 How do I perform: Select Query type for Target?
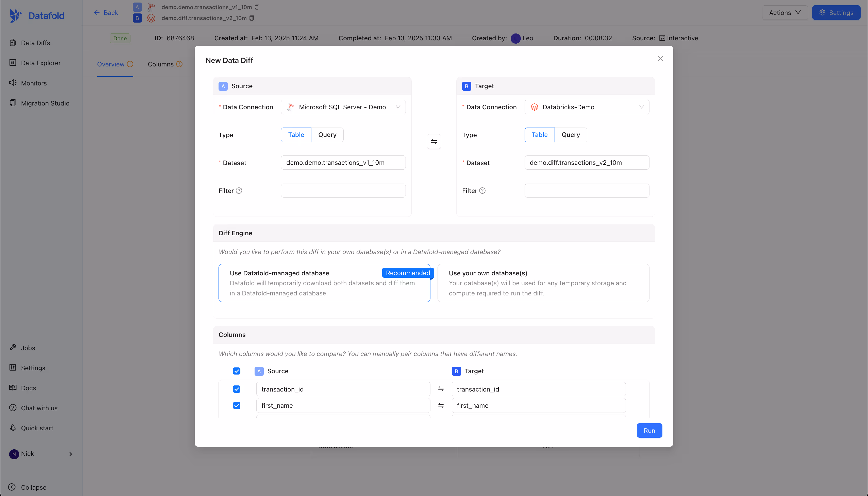coord(571,135)
